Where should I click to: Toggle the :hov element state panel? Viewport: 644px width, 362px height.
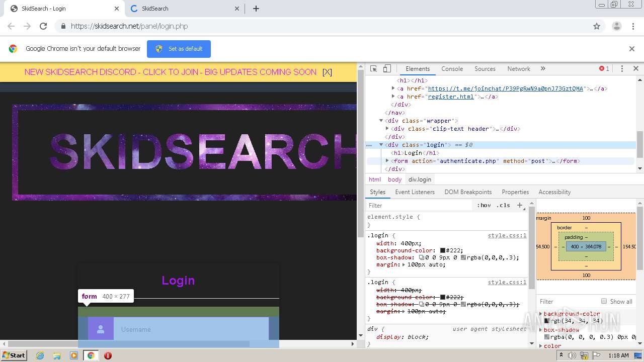click(x=484, y=205)
